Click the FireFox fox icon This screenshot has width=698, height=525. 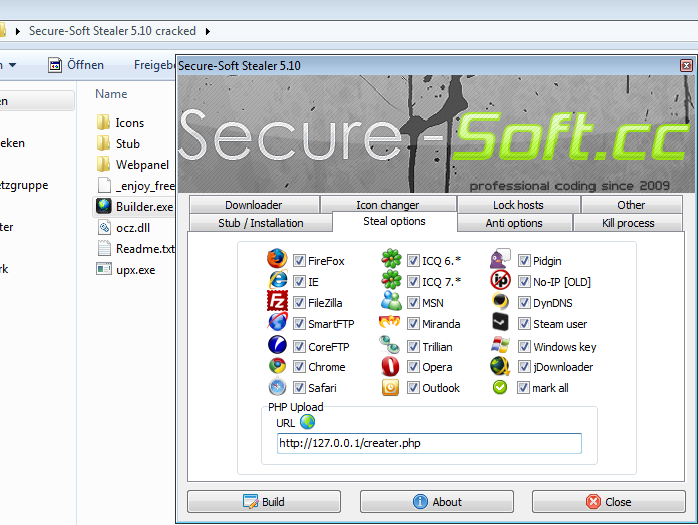click(277, 259)
